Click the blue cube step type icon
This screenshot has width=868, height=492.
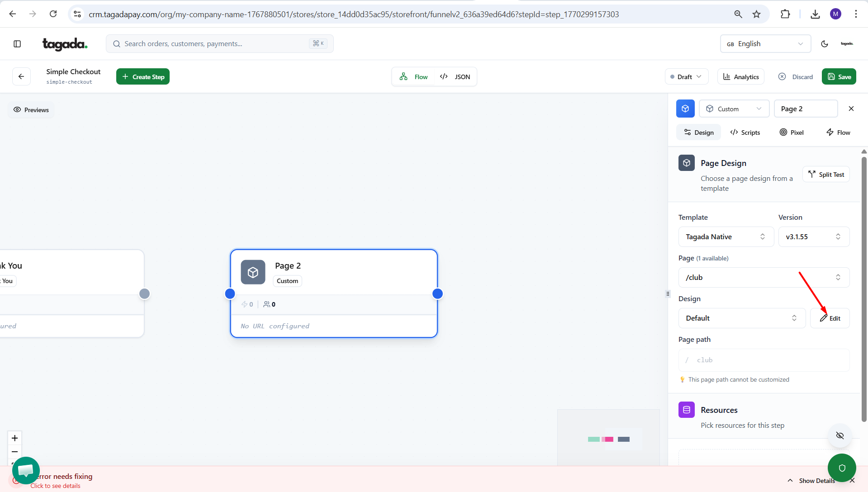(x=685, y=109)
